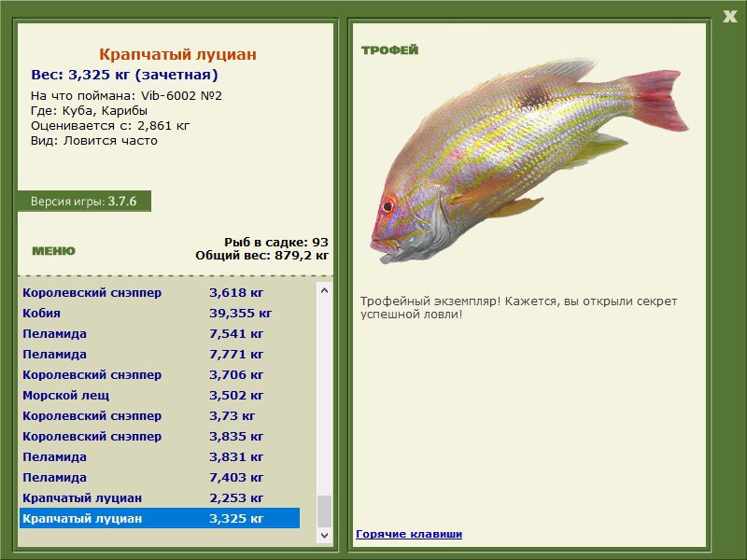Click the Крапчатый луциан title
The height and width of the screenshot is (560, 747).
tap(177, 54)
